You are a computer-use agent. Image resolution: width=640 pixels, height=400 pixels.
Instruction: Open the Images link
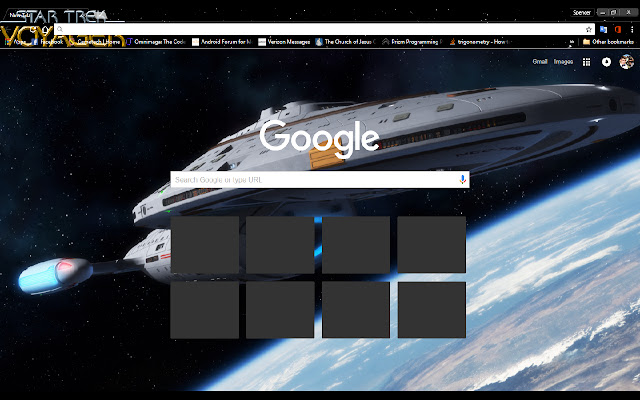pos(563,62)
